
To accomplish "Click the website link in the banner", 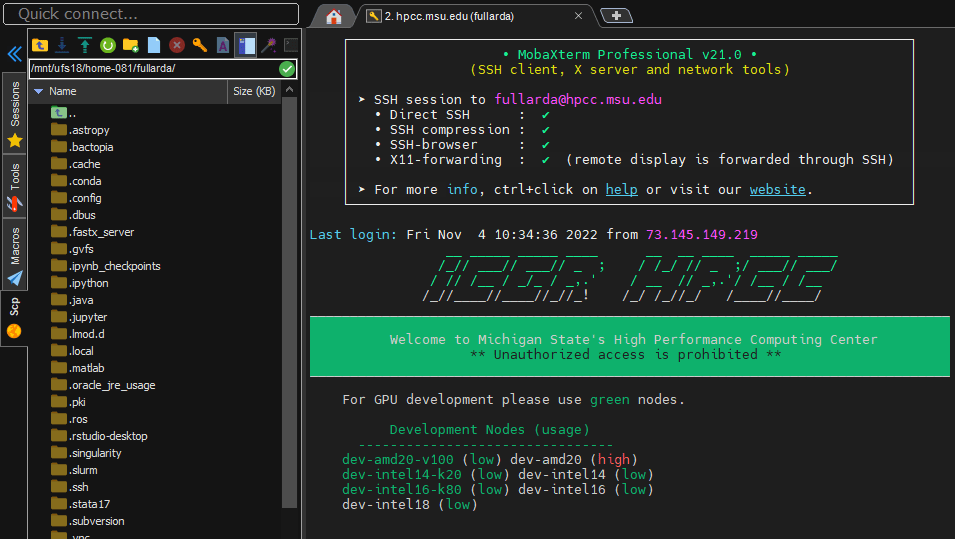I will click(777, 189).
